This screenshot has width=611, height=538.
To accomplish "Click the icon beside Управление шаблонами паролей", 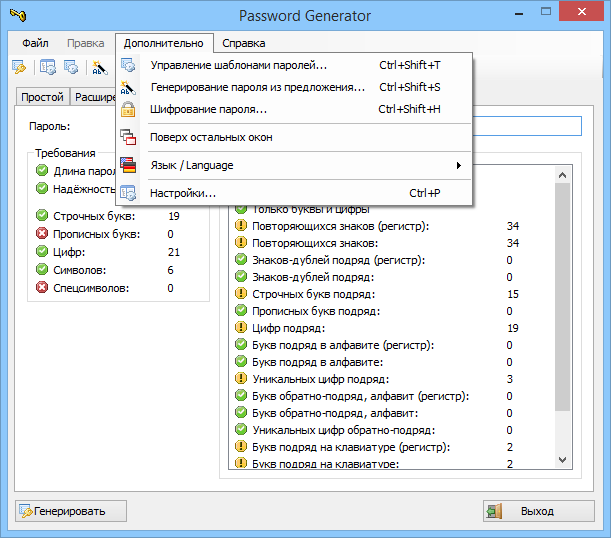I will click(128, 65).
